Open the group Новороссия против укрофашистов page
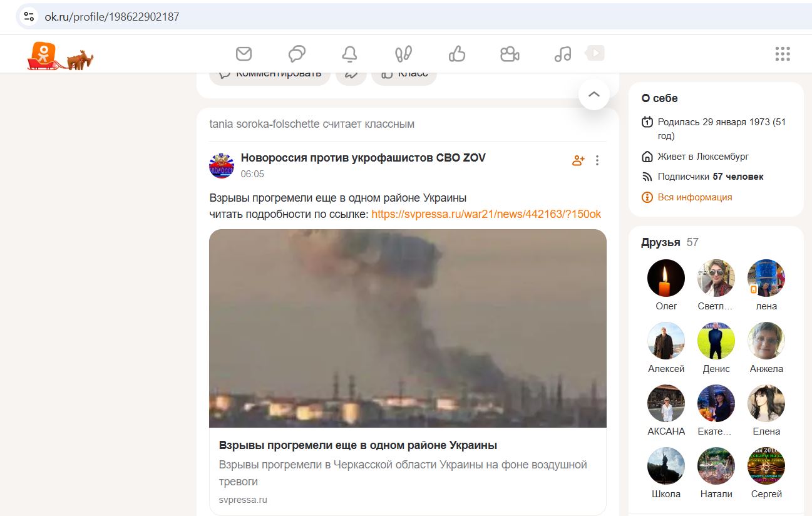The width and height of the screenshot is (812, 516). point(362,158)
